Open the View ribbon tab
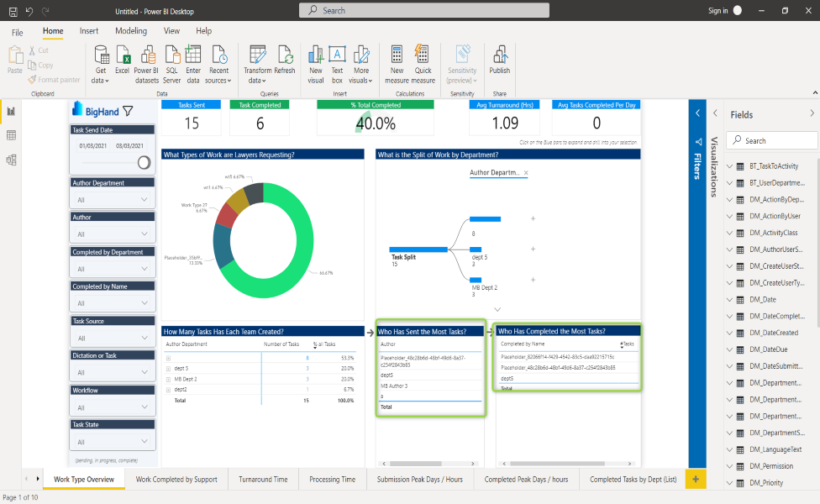This screenshot has height=504, width=820. [x=171, y=31]
